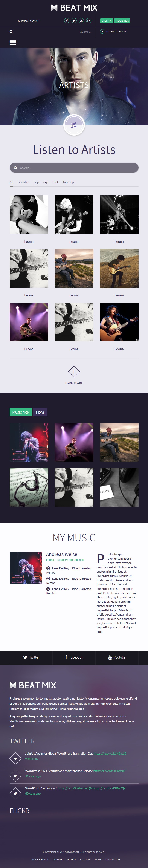Open the Facebook footer social link
Viewport: 148px width, 868px height.
(x=74, y=657)
